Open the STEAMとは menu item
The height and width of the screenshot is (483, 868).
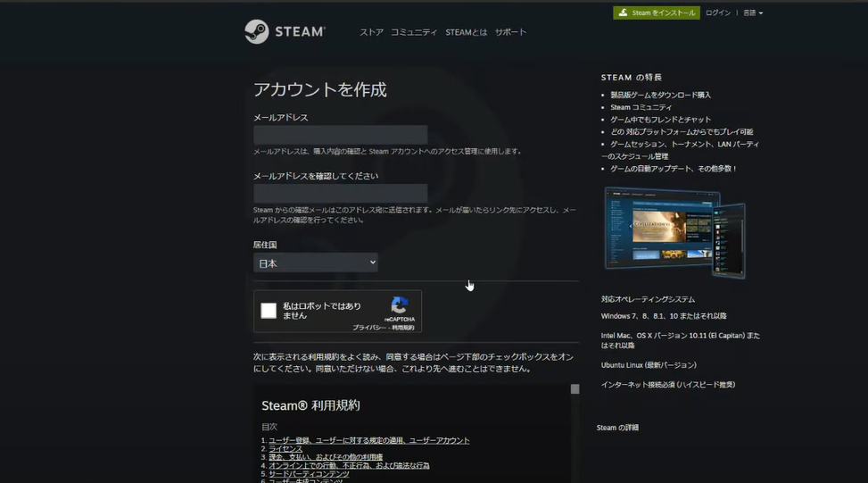pos(466,32)
